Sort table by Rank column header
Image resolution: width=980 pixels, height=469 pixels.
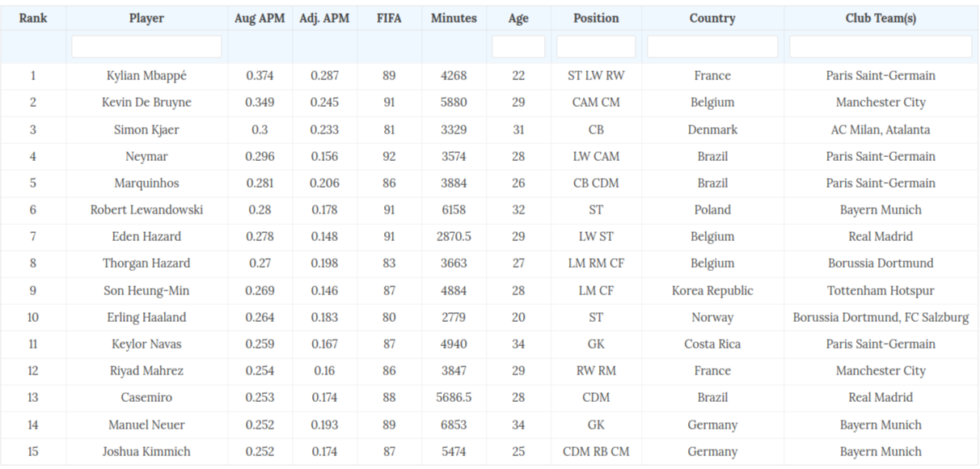pos(33,18)
